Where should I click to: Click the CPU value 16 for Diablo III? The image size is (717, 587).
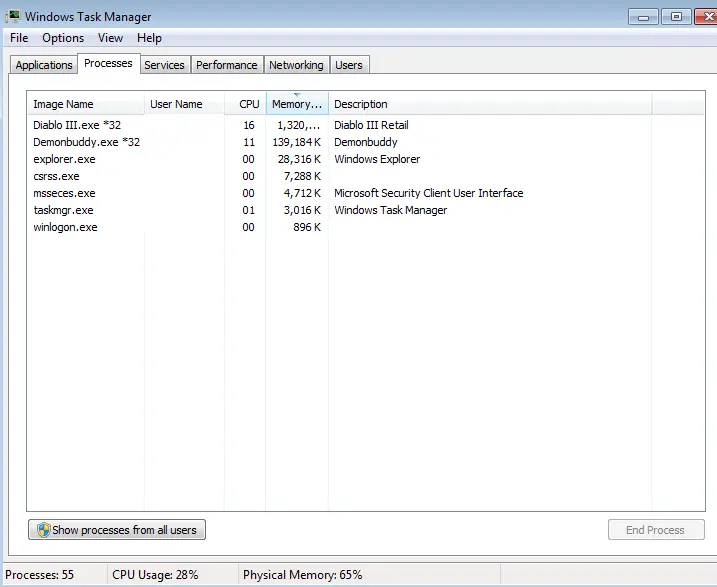(x=249, y=125)
